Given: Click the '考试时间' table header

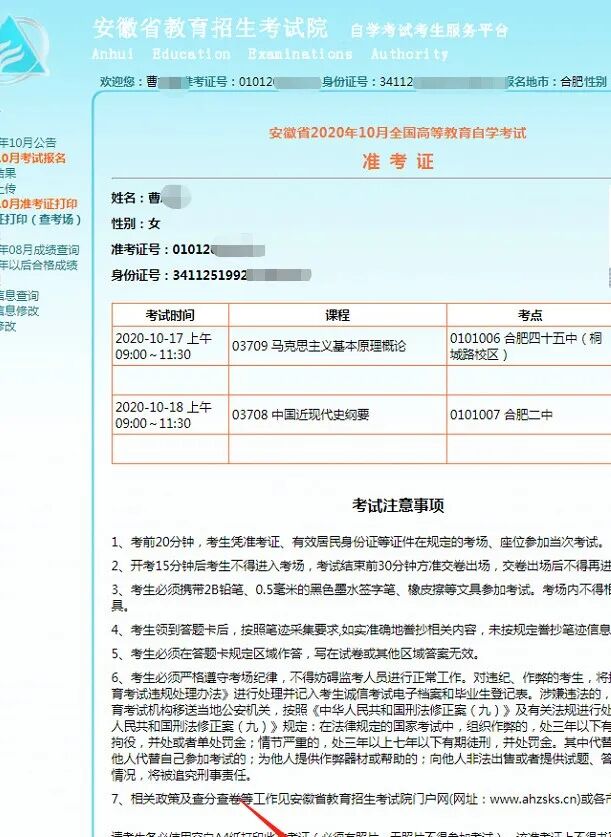Looking at the screenshot, I should click(x=170, y=315).
